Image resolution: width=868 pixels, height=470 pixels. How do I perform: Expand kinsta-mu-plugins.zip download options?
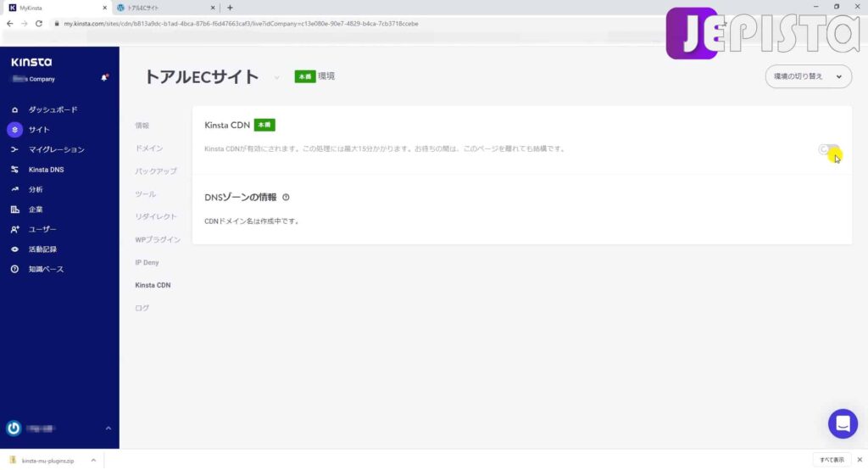click(93, 460)
